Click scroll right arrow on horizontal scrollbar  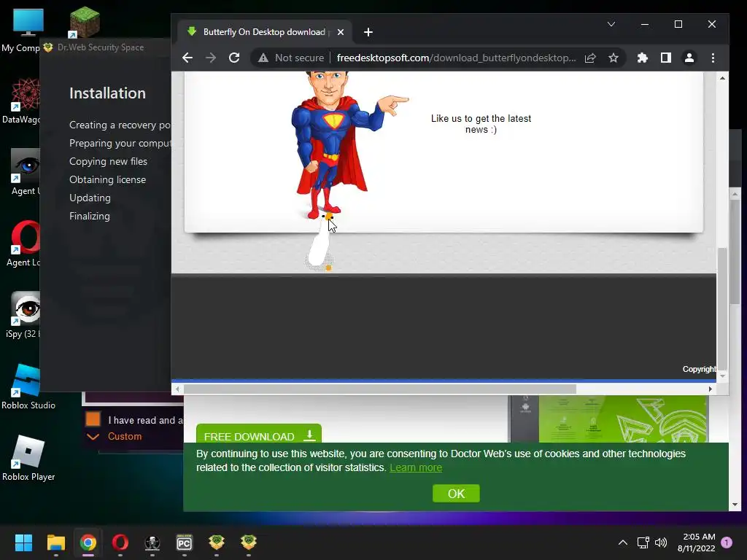point(710,389)
